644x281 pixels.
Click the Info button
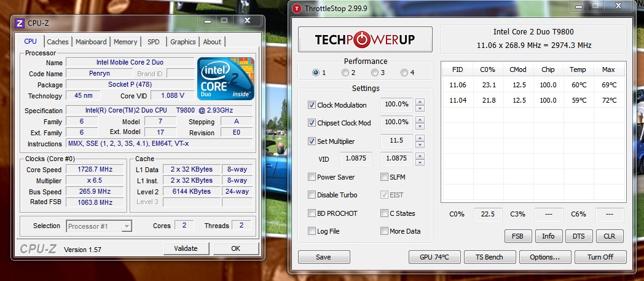tap(548, 236)
